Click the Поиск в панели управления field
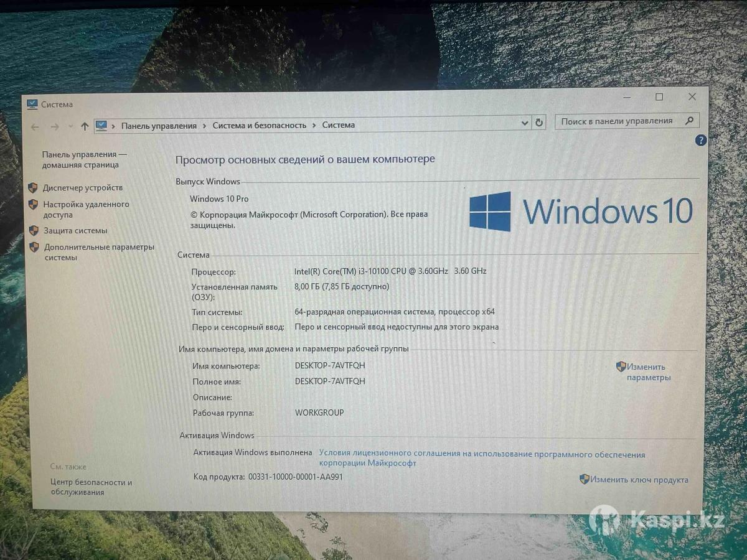This screenshot has width=747, height=560. (616, 121)
